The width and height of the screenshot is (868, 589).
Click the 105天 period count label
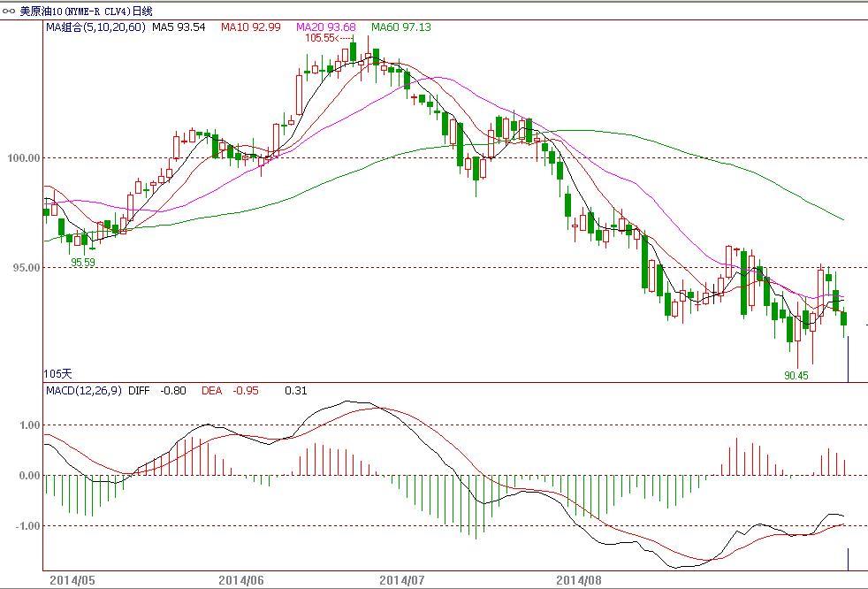58,373
